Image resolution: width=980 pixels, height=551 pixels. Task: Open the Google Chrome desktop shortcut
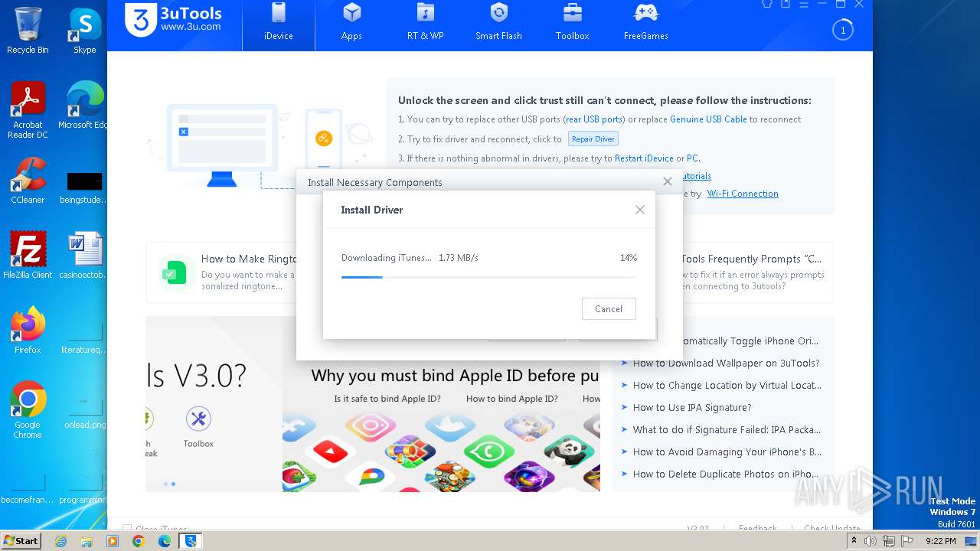click(x=28, y=410)
